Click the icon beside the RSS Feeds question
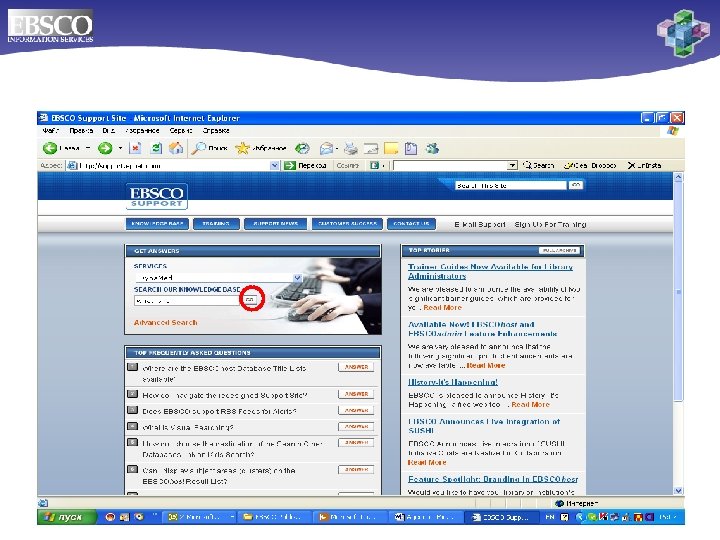Viewport: 720px width, 540px height. coord(132,410)
